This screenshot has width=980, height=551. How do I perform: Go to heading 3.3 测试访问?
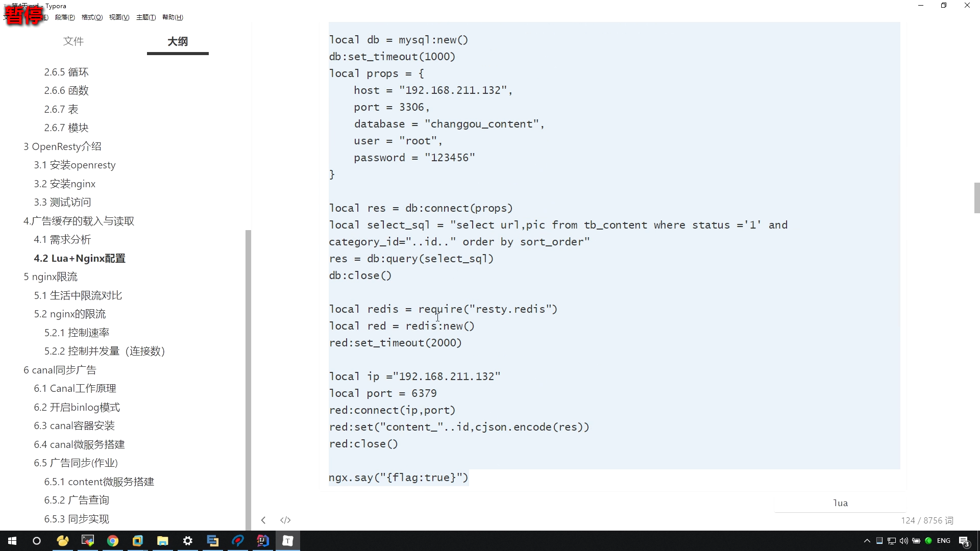(x=62, y=202)
